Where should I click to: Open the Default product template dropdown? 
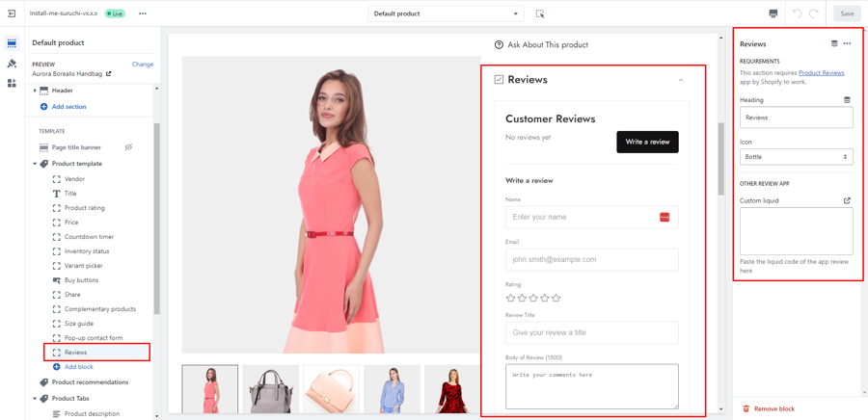coord(446,13)
